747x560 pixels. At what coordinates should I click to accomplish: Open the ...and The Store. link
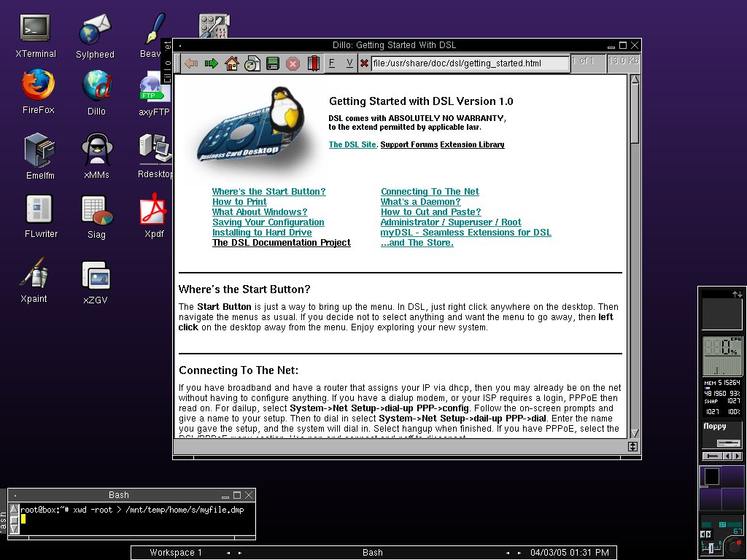(417, 243)
